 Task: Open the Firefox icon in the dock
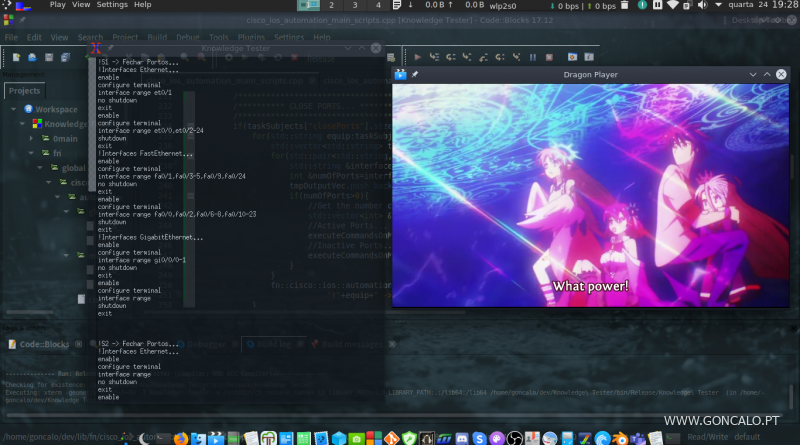pyautogui.click(x=181, y=438)
